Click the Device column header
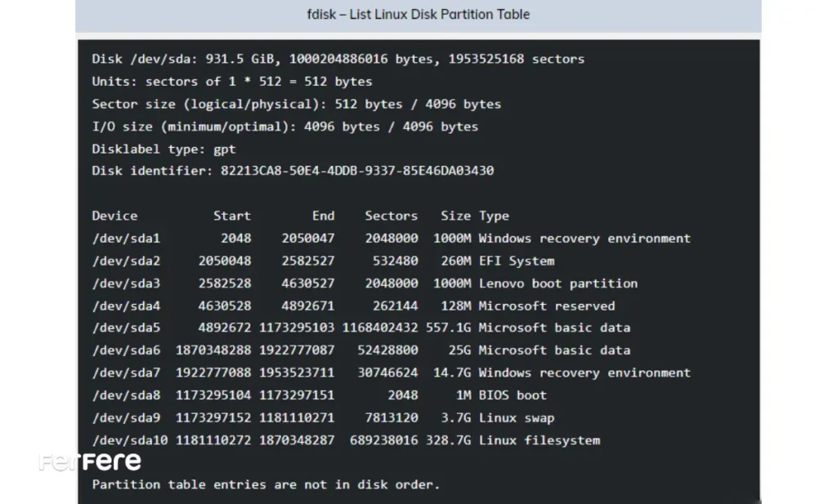 [114, 216]
